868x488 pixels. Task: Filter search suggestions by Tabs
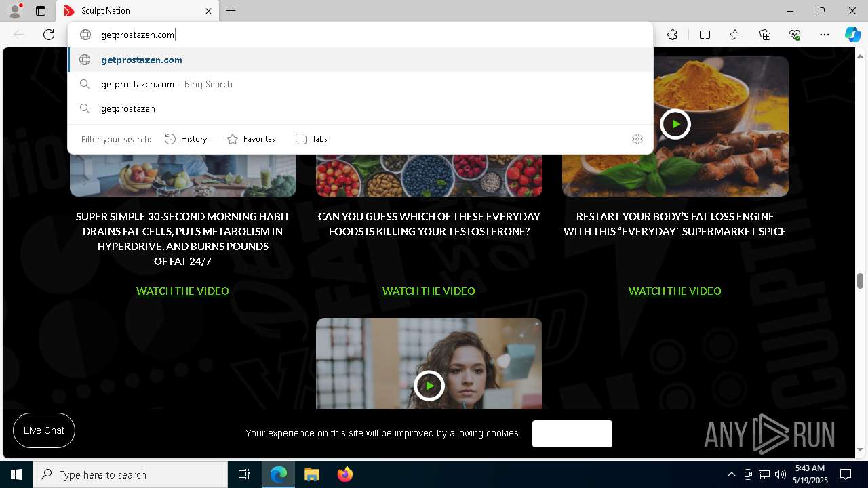pos(312,139)
